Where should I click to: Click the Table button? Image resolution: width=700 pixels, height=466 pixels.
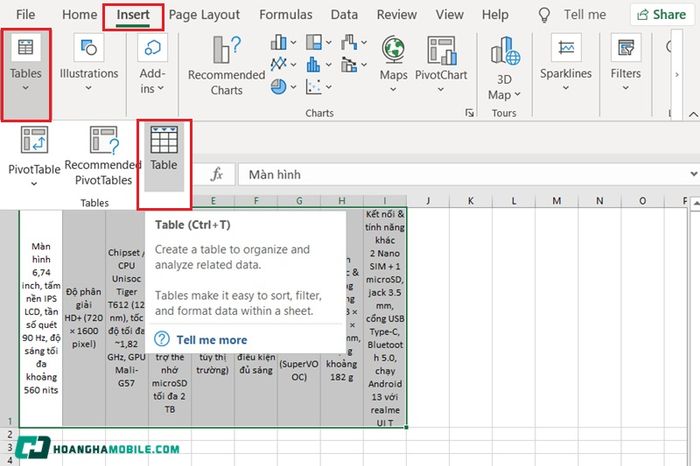coord(164,158)
